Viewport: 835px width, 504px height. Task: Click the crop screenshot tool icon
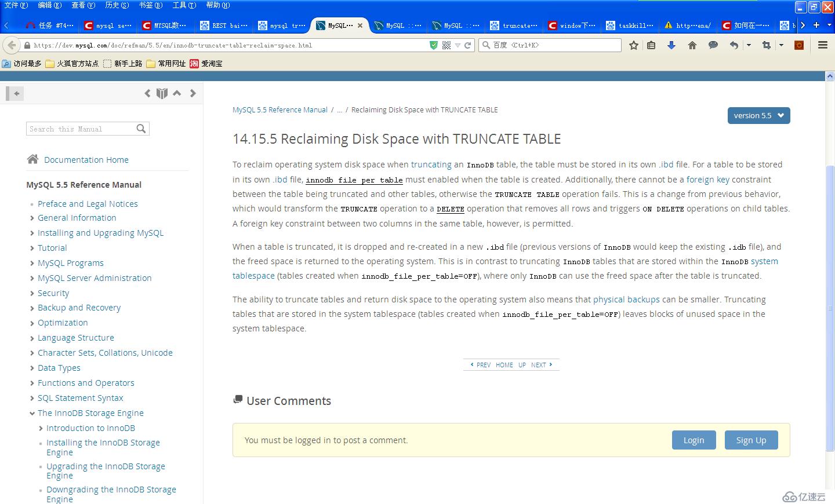coord(767,45)
